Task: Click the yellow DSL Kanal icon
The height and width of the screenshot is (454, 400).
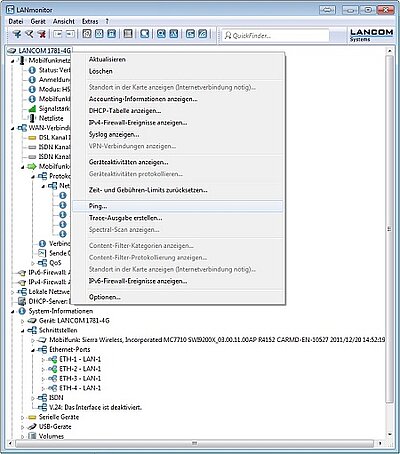Action: 32,138
